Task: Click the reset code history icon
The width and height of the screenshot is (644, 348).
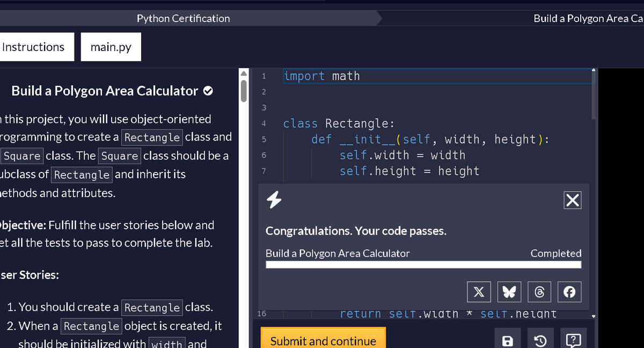Action: tap(541, 340)
